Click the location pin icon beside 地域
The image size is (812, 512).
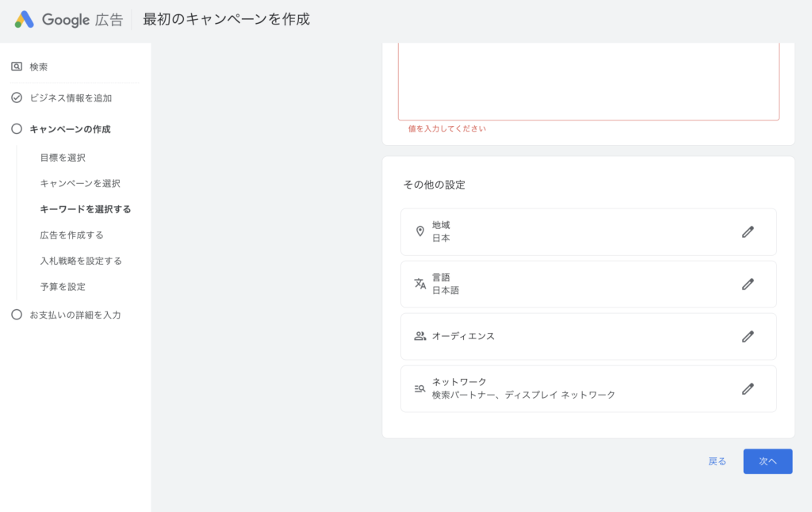coord(420,231)
